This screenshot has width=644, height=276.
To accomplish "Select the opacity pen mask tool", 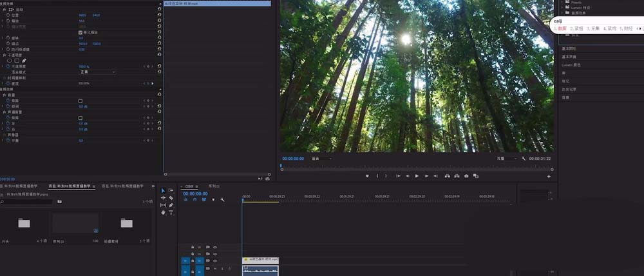I will [x=24, y=61].
